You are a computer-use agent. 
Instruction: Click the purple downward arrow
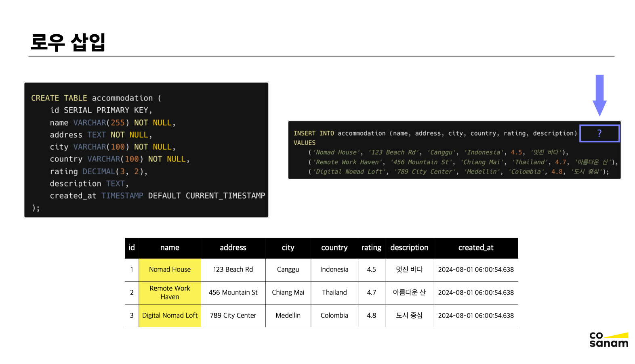click(599, 95)
